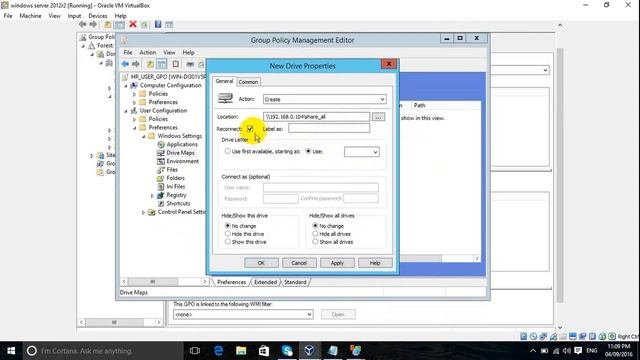The width and height of the screenshot is (640, 360).
Task: Click the Location path input field
Action: click(x=316, y=117)
